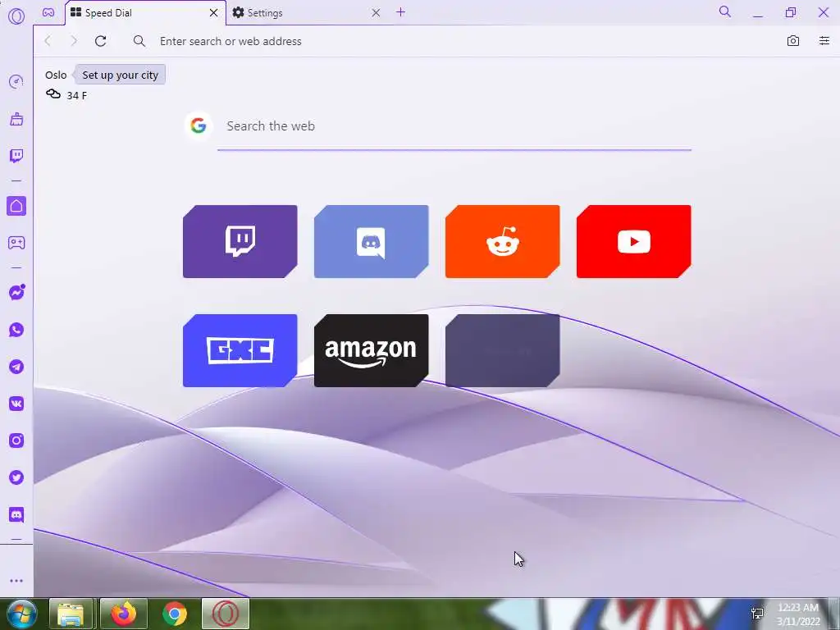The image size is (840, 630).
Task: Open the Windows Start menu
Action: [x=22, y=614]
